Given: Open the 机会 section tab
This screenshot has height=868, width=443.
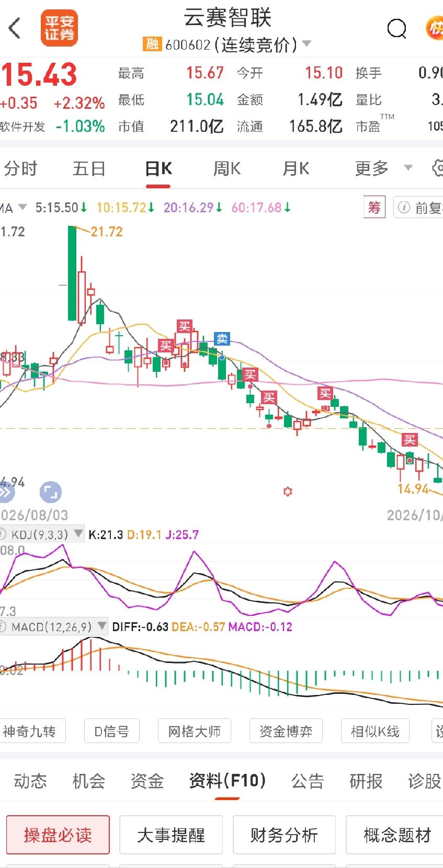Looking at the screenshot, I should (x=89, y=781).
